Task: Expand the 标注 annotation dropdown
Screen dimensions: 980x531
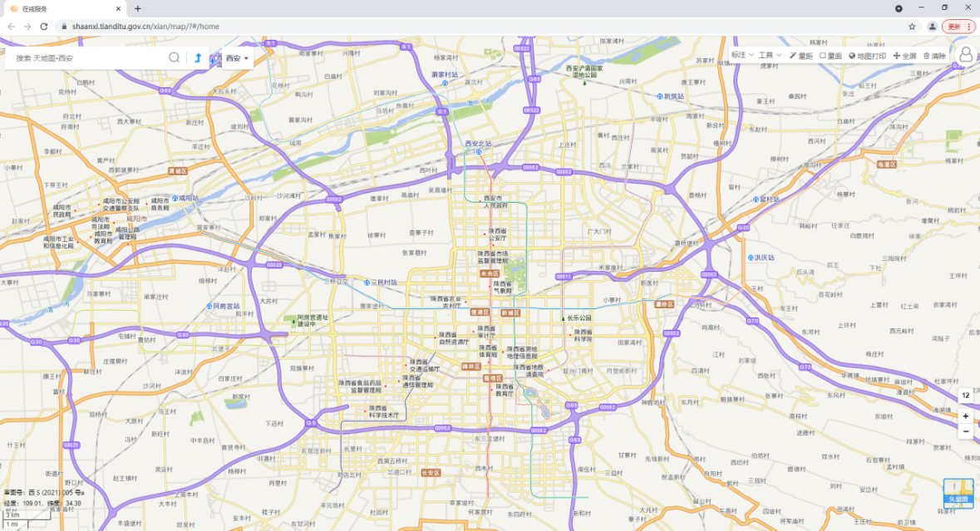Action: (x=741, y=56)
